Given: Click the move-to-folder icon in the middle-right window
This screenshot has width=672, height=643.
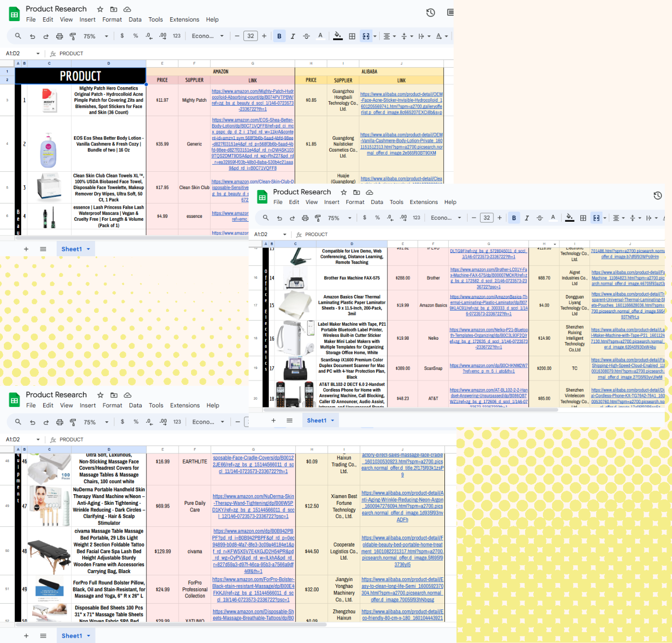Looking at the screenshot, I should [357, 192].
